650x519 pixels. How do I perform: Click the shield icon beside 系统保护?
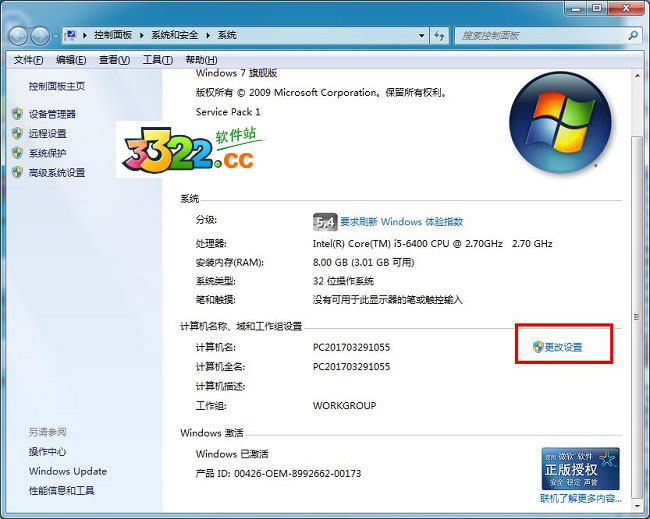(17, 153)
